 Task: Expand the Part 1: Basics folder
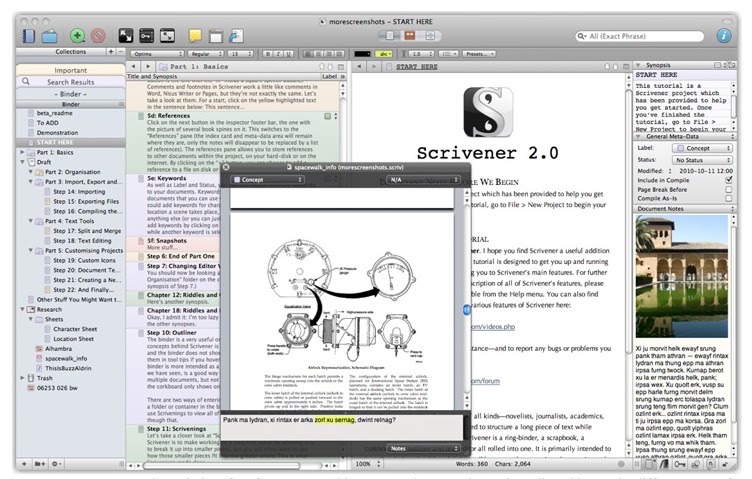tap(22, 152)
